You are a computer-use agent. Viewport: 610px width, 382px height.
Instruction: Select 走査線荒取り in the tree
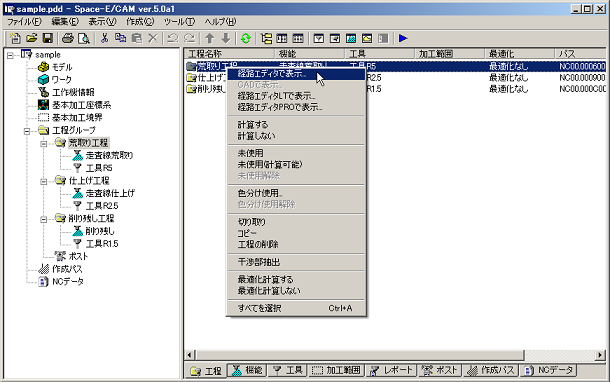(x=109, y=156)
